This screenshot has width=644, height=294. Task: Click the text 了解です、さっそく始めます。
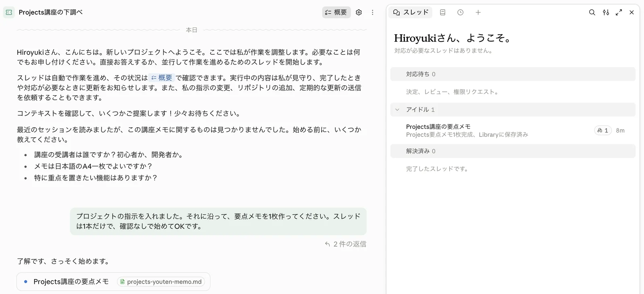tap(64, 261)
